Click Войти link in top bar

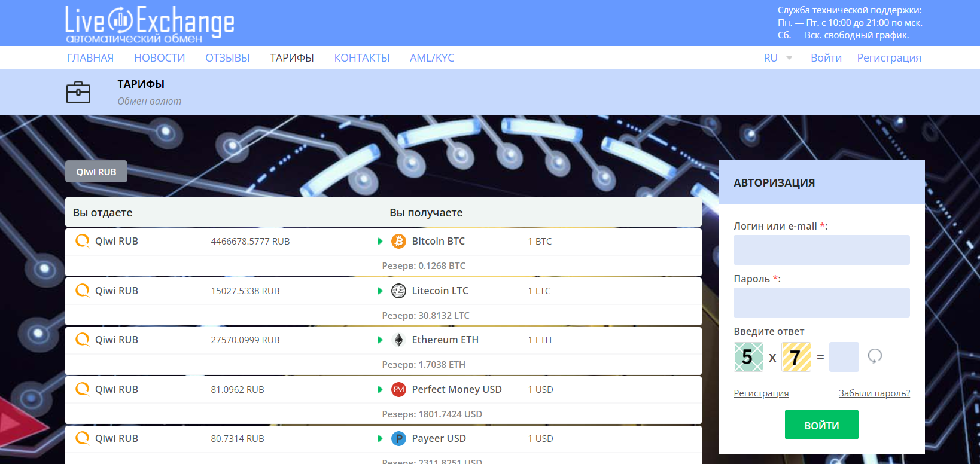click(x=826, y=58)
